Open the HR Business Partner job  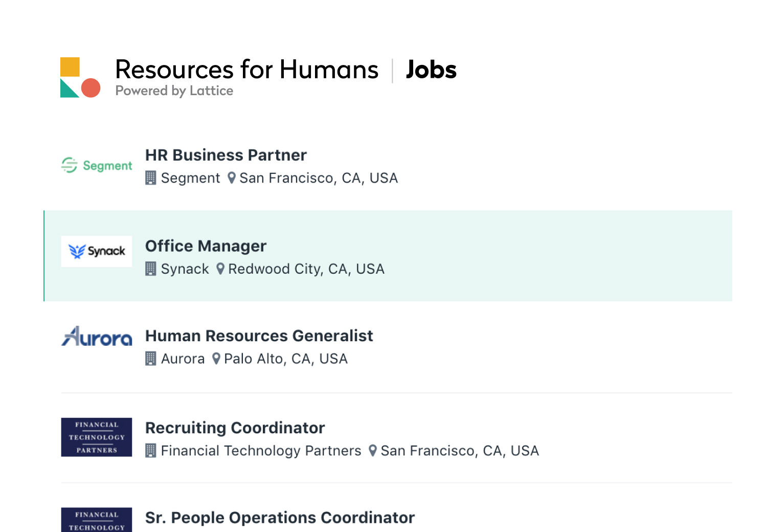226,155
